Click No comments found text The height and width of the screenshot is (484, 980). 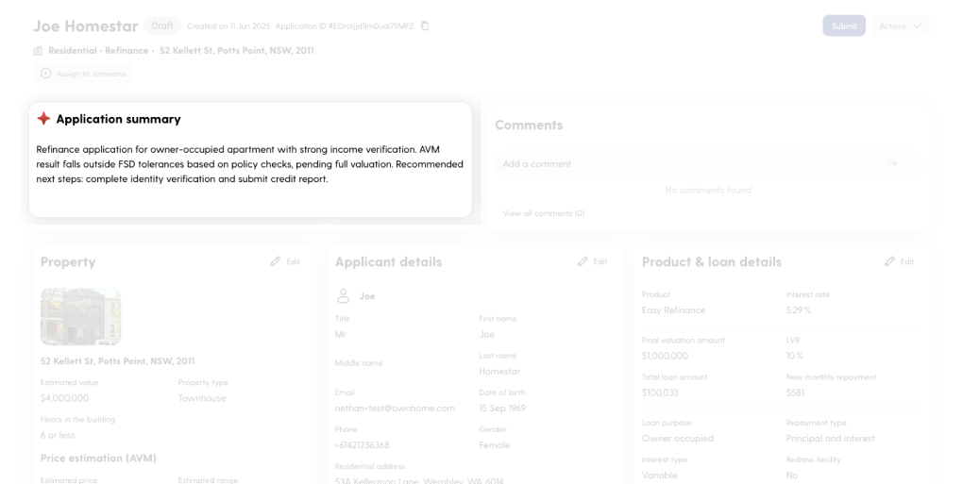point(708,190)
